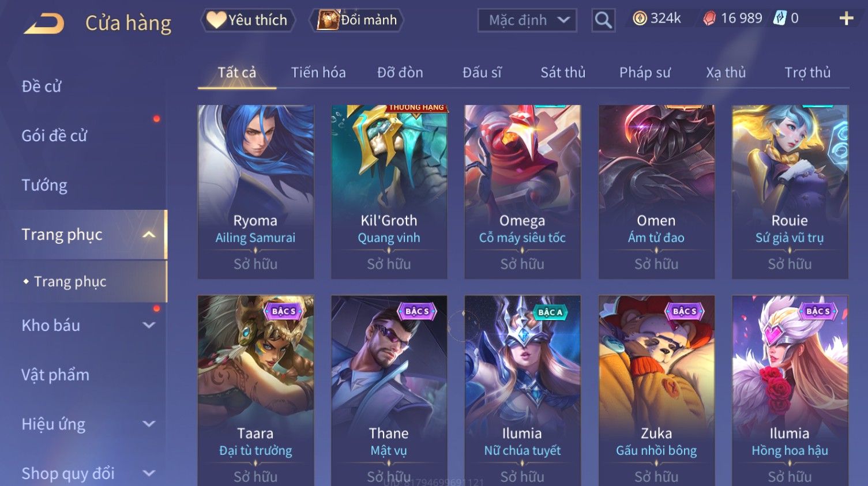Image resolution: width=868 pixels, height=486 pixels.
Task: Expand the Kho báu sidebar section
Action: (149, 325)
